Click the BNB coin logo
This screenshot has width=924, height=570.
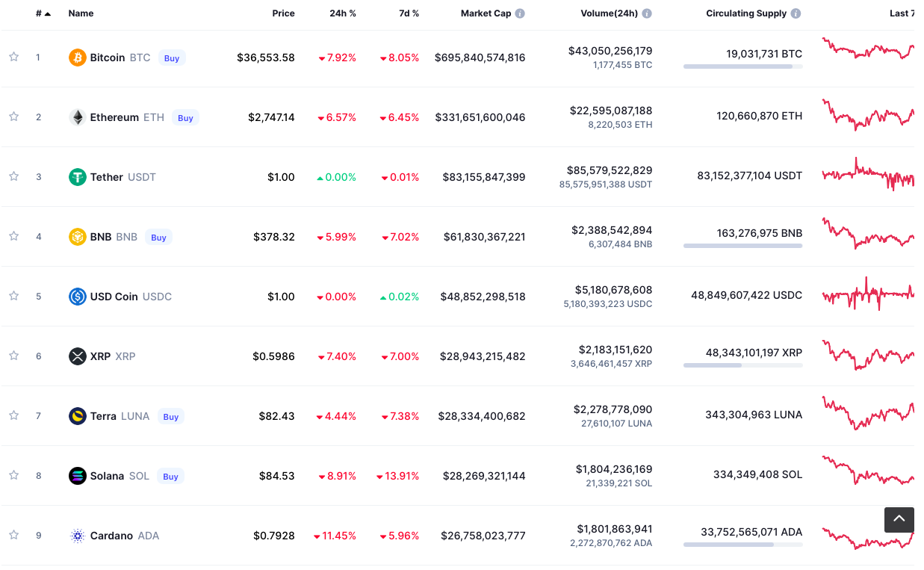click(78, 237)
